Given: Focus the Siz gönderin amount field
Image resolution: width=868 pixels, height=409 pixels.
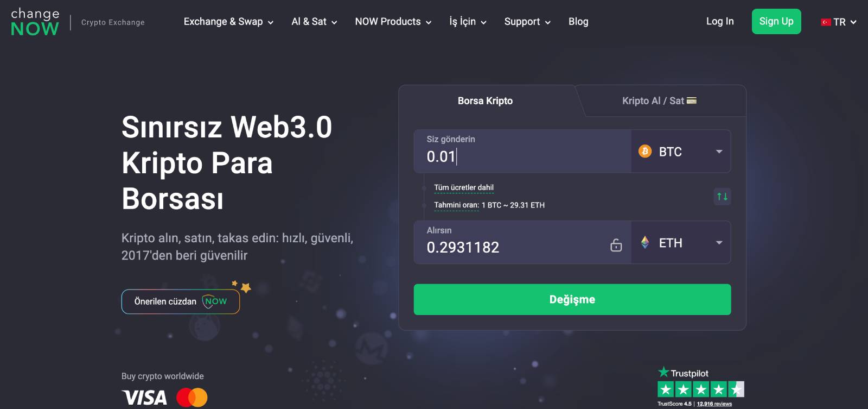Looking at the screenshot, I should [522, 152].
